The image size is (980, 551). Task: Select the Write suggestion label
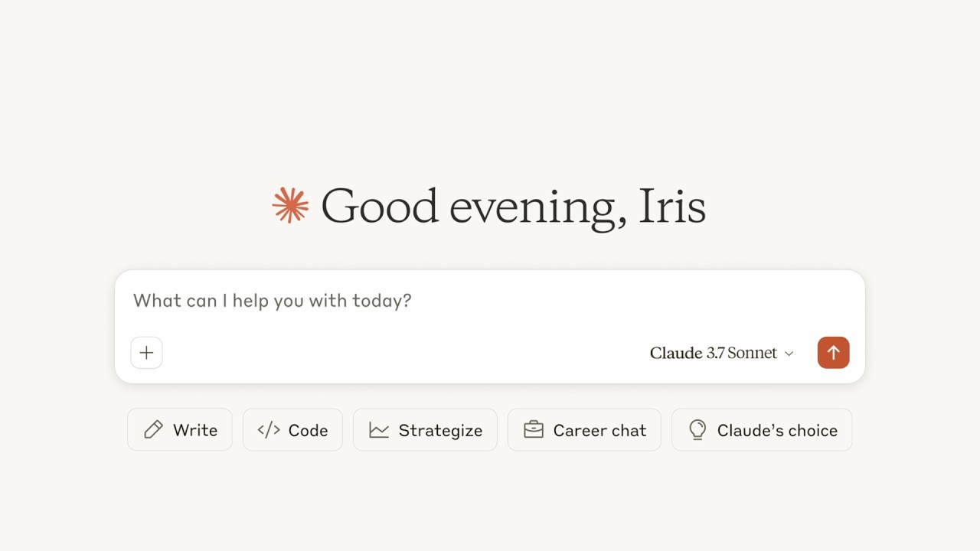point(195,430)
